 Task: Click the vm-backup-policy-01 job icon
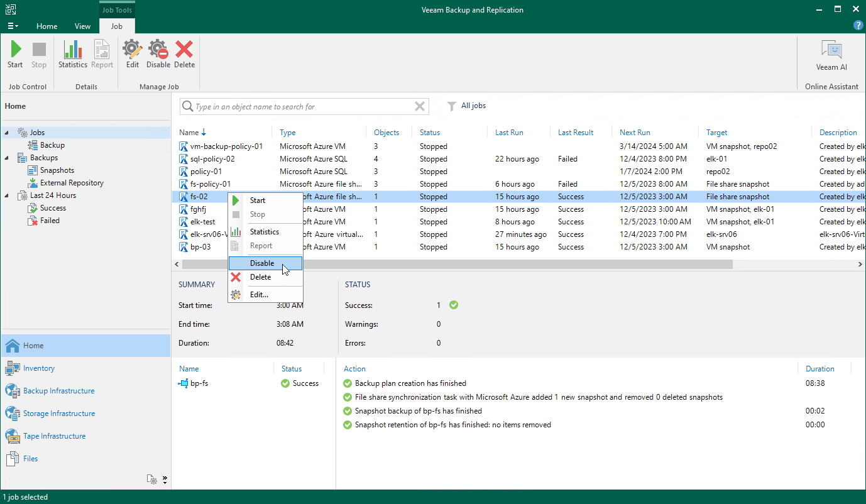[184, 146]
